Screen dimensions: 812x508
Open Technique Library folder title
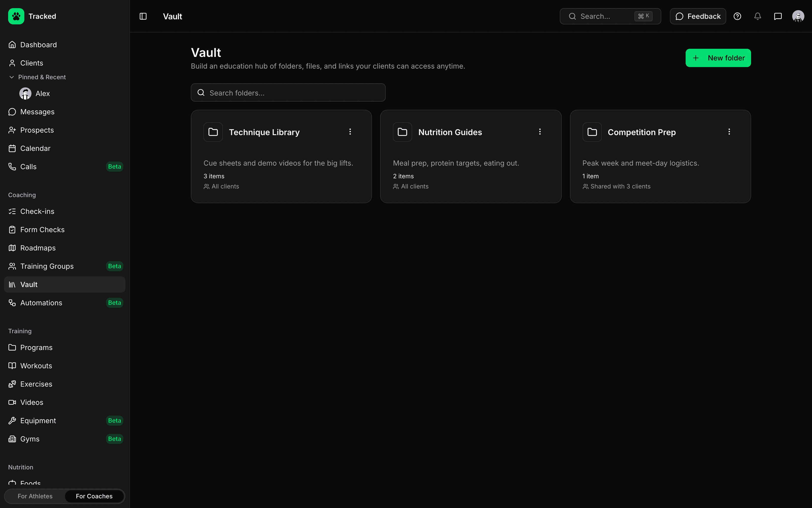point(264,132)
